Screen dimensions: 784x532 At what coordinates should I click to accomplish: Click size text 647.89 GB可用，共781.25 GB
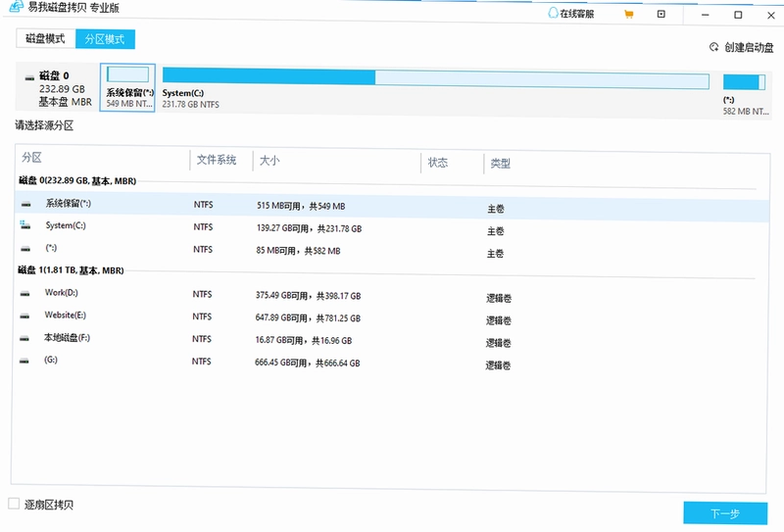point(308,318)
